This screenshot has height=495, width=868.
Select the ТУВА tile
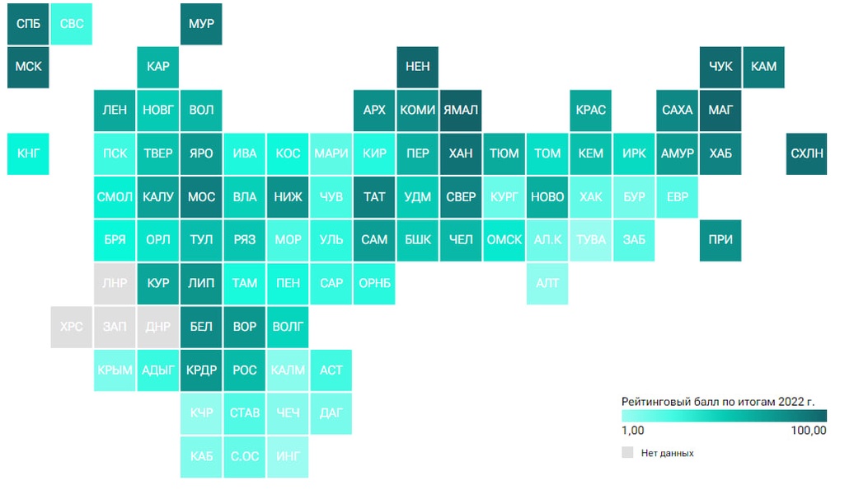(591, 240)
